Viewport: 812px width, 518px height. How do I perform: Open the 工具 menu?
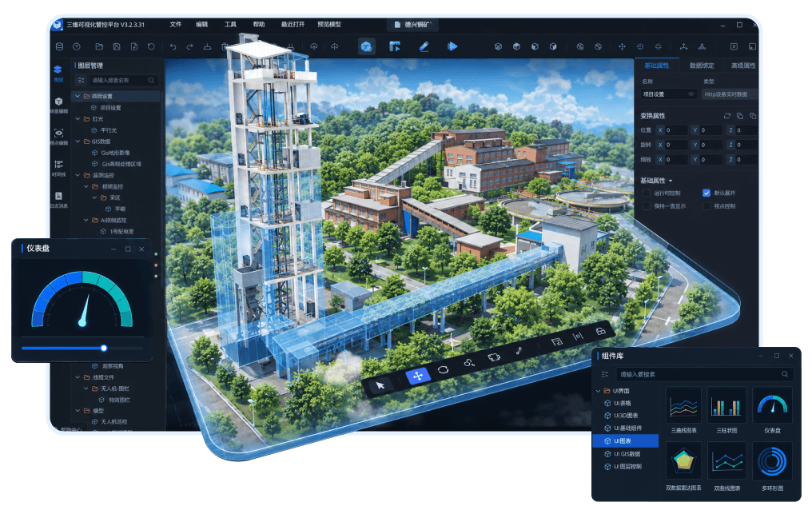point(230,24)
